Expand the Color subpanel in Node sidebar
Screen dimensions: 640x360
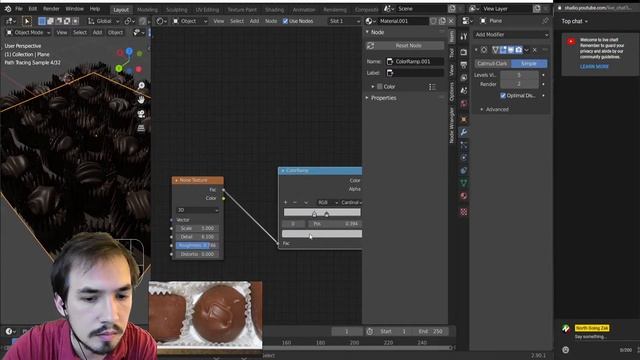(373, 87)
